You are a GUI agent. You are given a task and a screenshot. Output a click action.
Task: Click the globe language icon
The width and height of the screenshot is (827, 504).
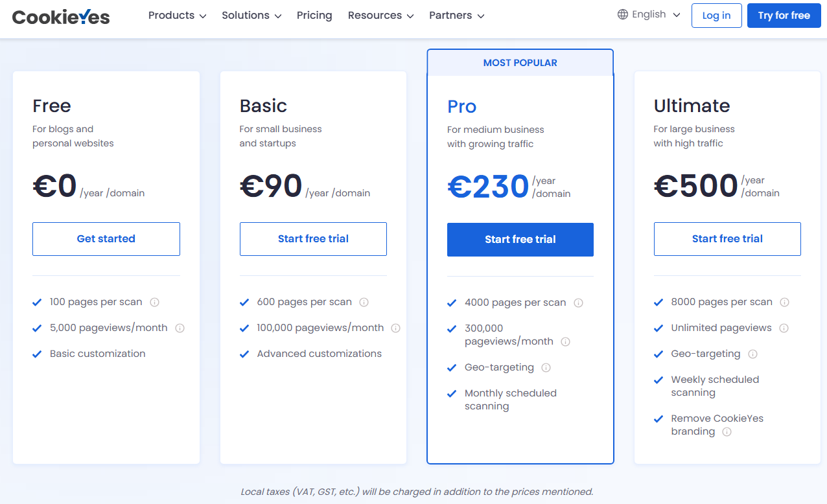pyautogui.click(x=623, y=14)
